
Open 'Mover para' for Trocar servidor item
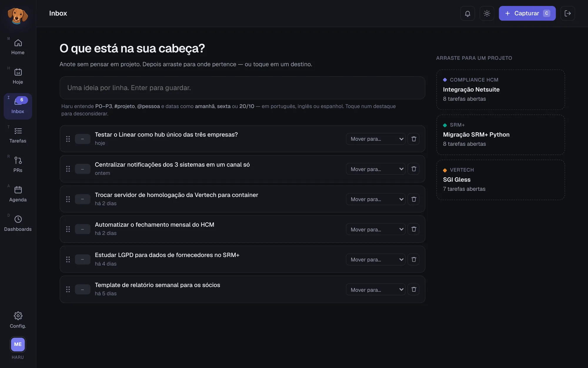(376, 199)
